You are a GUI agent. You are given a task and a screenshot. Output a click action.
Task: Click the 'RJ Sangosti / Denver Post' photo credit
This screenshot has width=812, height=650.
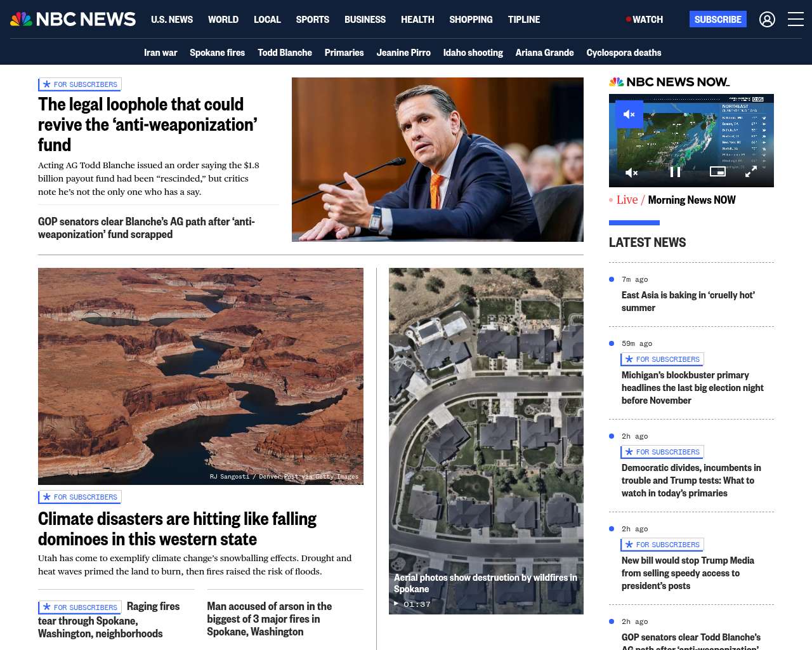[x=284, y=477]
